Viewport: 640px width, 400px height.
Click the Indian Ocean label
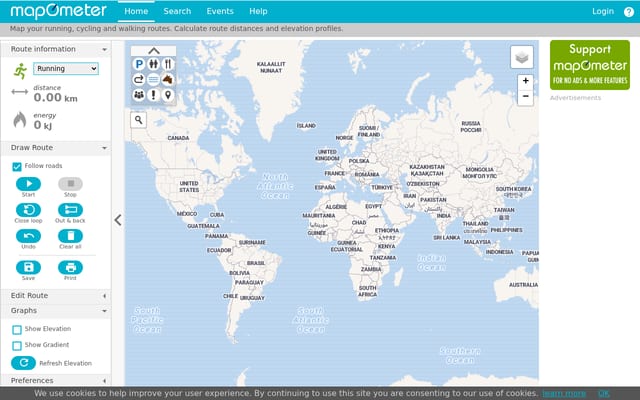coord(431,263)
